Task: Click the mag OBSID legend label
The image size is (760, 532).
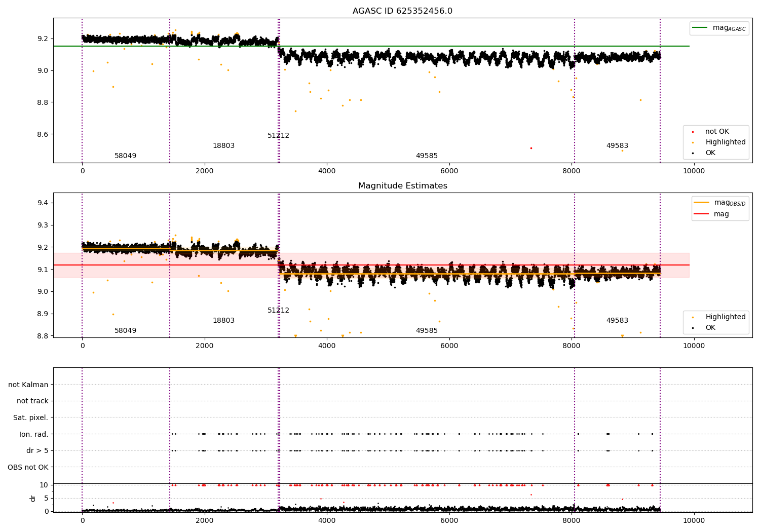Action: coord(730,203)
